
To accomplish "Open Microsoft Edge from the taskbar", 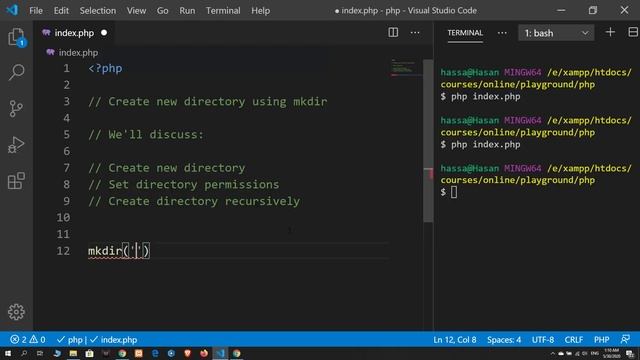I will 155,353.
